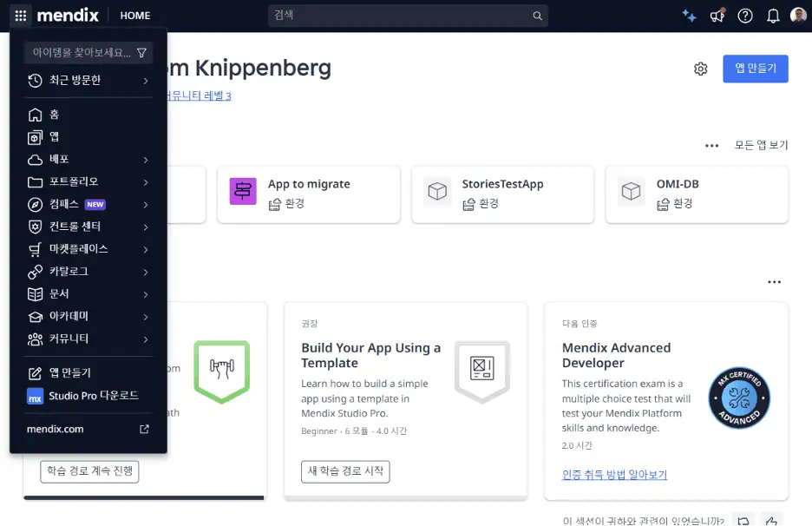Click 모든 앱 보기 link
This screenshot has height=526, width=812.
[762, 145]
